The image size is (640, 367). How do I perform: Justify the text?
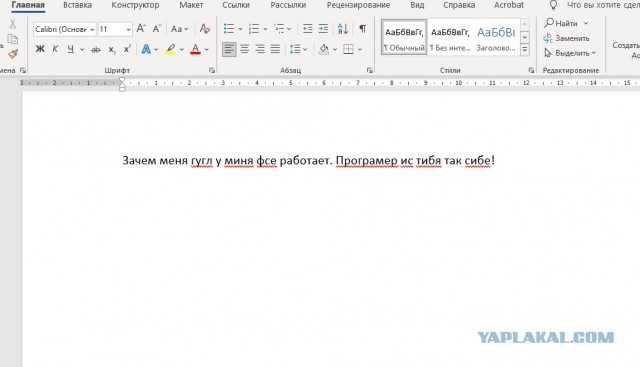coord(276,49)
